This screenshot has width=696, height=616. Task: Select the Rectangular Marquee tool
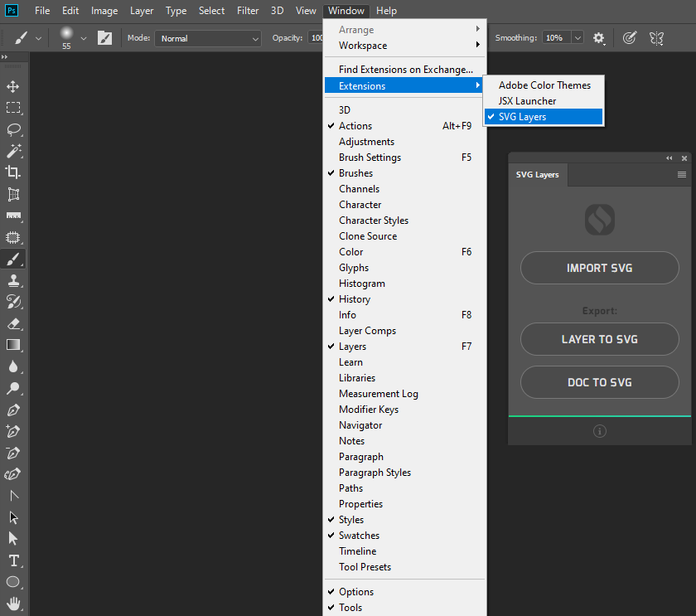point(13,108)
